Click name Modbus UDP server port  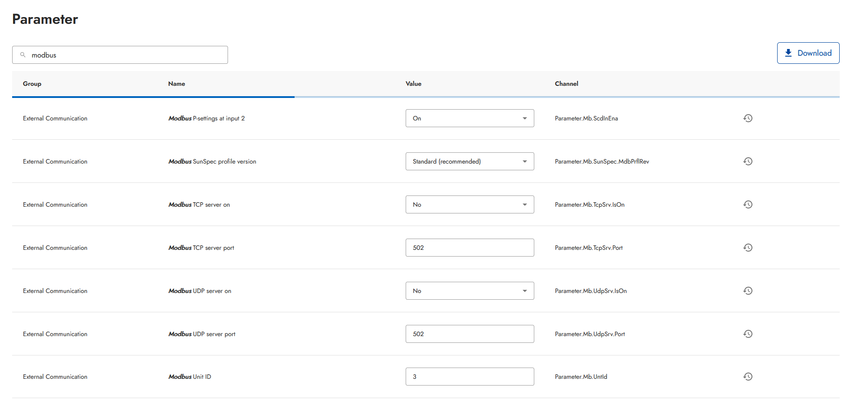coord(202,334)
